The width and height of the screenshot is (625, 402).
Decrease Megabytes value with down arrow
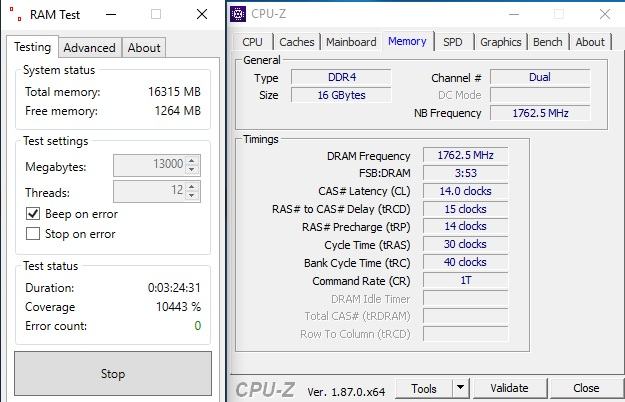[192, 170]
